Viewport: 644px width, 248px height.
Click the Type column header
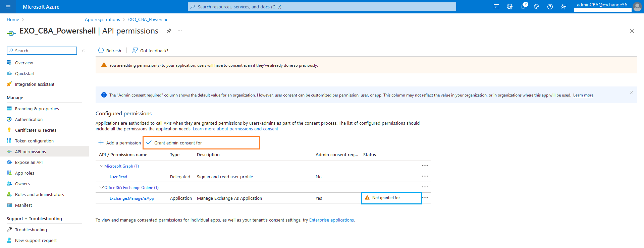pos(175,154)
